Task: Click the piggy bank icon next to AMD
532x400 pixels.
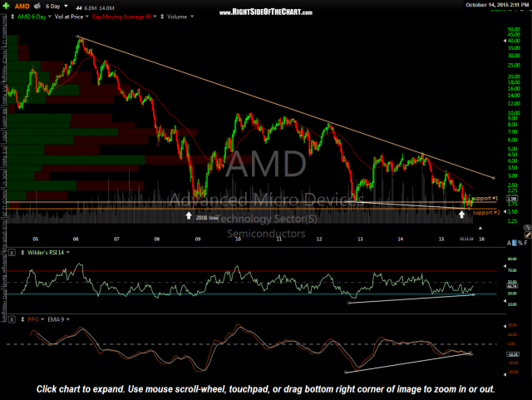Action: [37, 6]
